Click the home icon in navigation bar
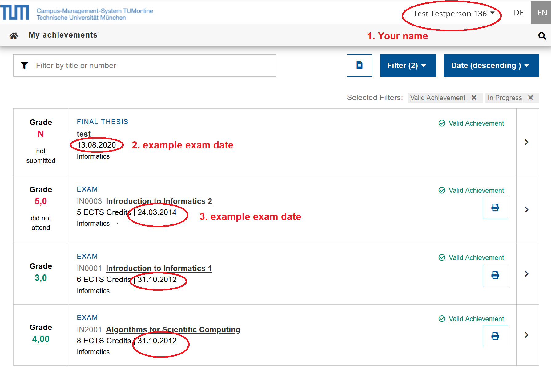 (14, 36)
